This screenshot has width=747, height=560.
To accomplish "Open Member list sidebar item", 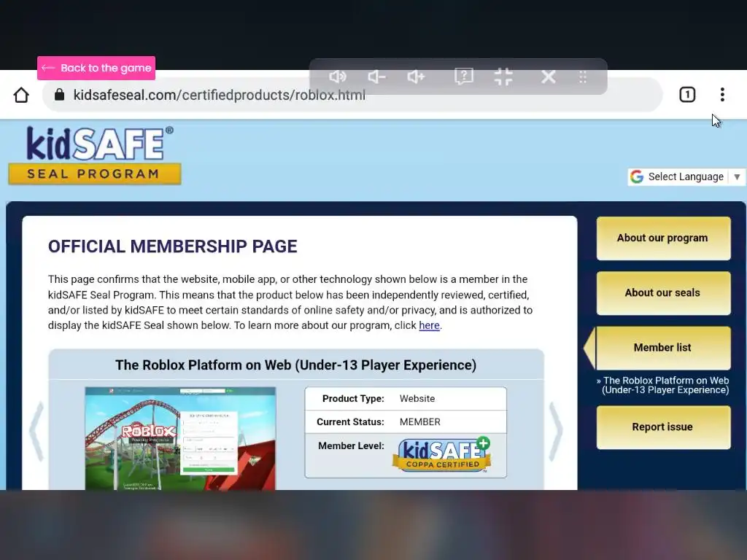I will [x=663, y=348].
